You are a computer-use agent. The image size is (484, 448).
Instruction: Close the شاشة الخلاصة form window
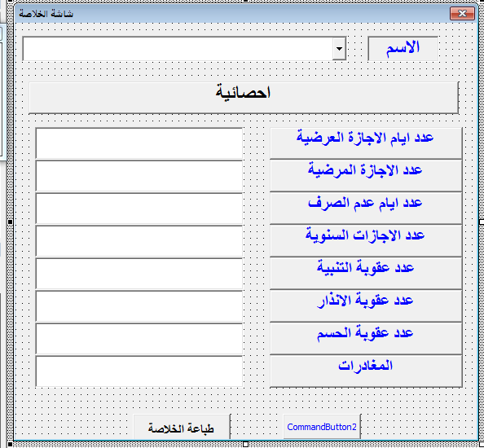(x=462, y=14)
